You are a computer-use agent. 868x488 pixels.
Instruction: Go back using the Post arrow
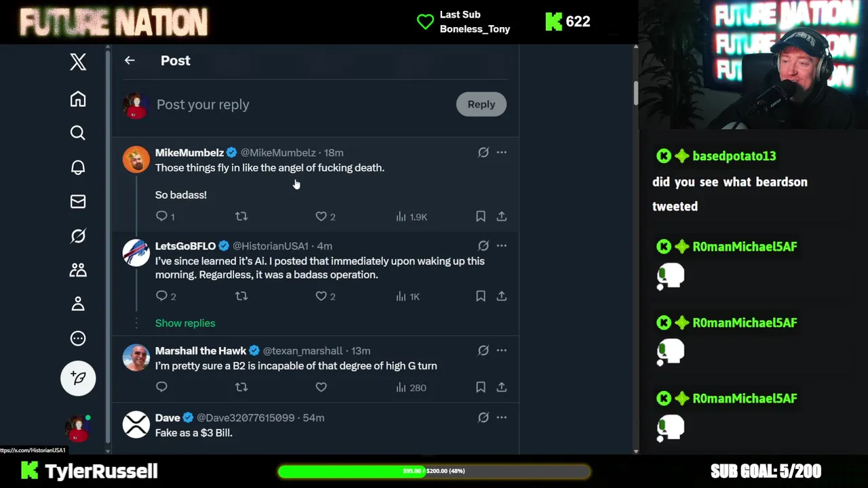130,60
